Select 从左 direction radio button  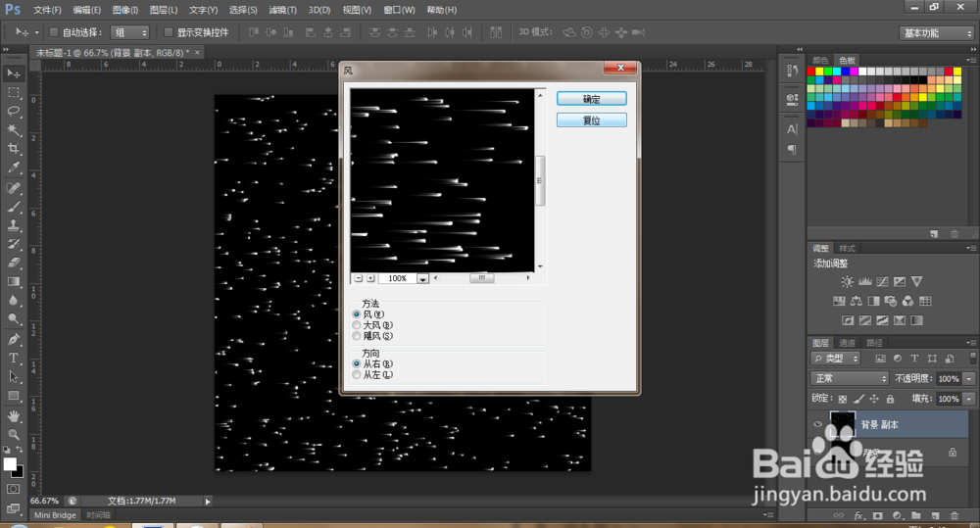coord(357,375)
